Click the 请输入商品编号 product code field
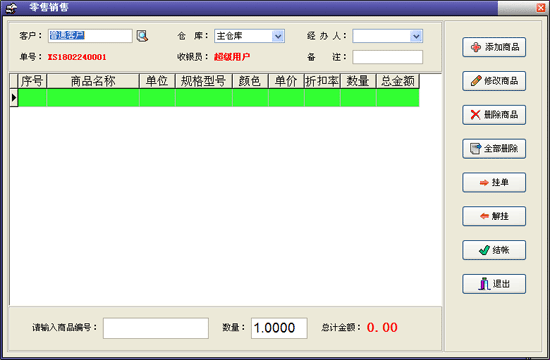Screen dimensions: 550x360 pos(156,328)
